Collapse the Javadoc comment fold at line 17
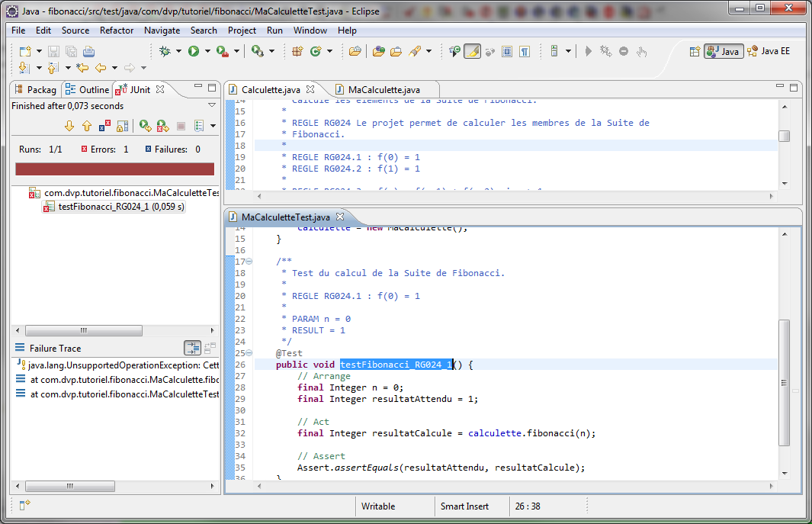 tap(249, 262)
